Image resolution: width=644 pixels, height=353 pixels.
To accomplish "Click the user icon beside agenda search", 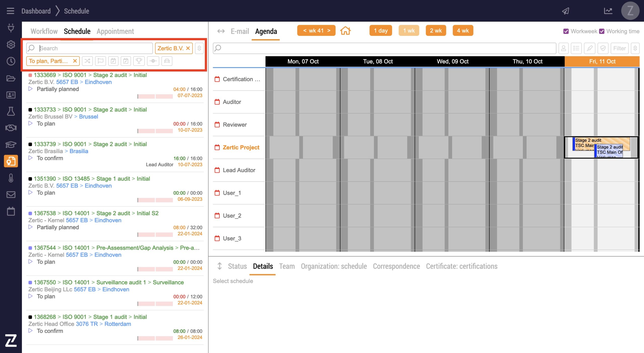I will click(563, 48).
